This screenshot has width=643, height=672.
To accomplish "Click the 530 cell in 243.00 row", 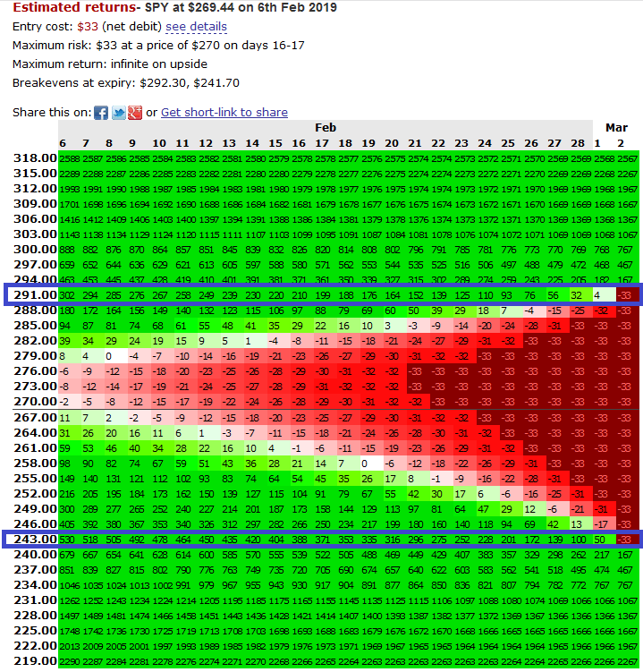I will (x=67, y=540).
